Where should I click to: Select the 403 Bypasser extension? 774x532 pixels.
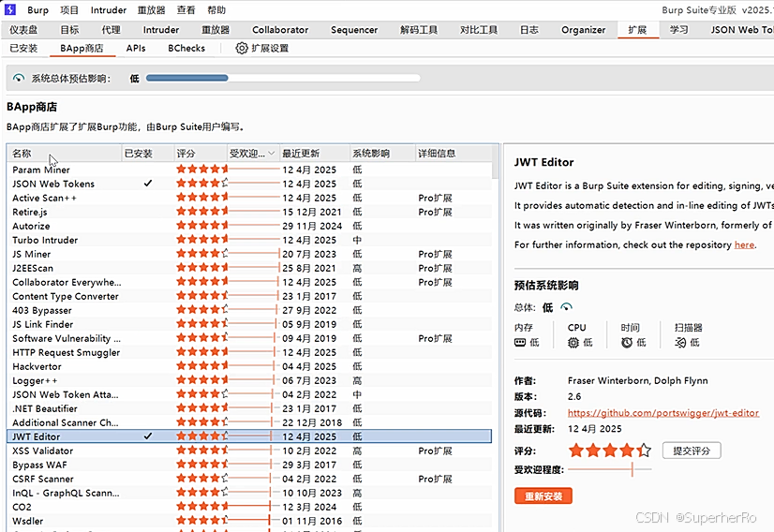click(249, 310)
